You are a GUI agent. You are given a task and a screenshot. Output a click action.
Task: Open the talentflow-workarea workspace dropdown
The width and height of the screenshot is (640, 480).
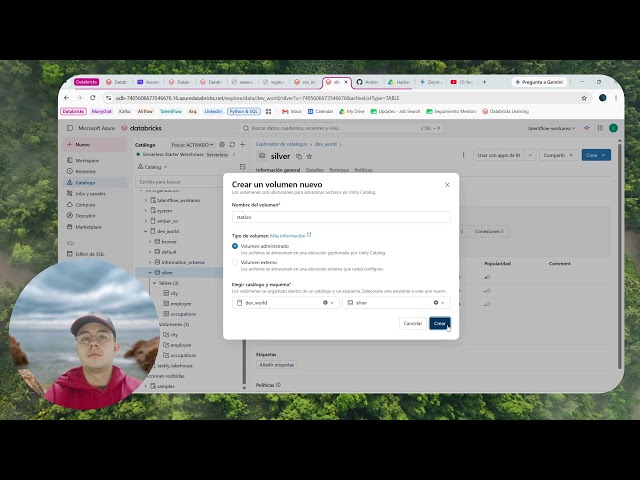pos(551,128)
